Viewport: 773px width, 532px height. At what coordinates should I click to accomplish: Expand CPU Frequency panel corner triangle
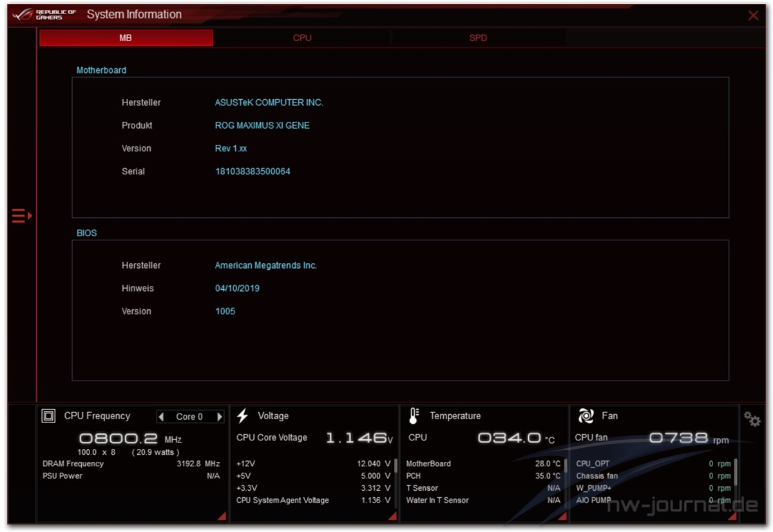pyautogui.click(x=222, y=515)
